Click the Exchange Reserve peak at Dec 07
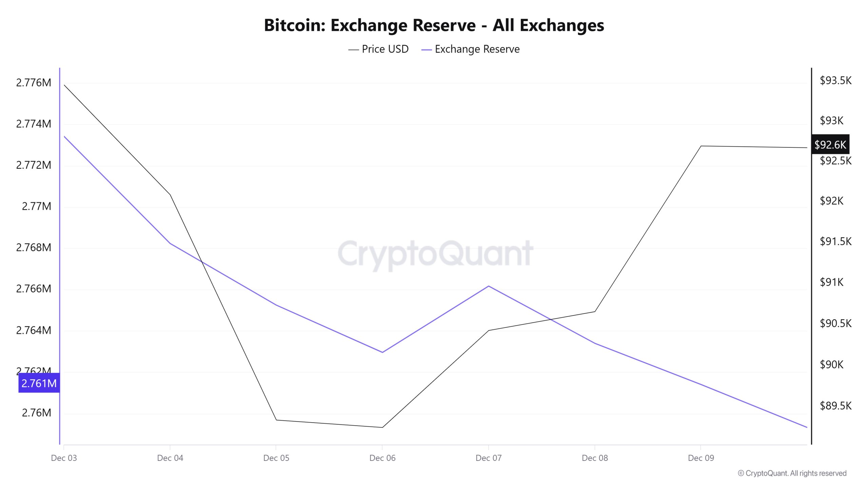This screenshot has width=868, height=488. coord(489,286)
